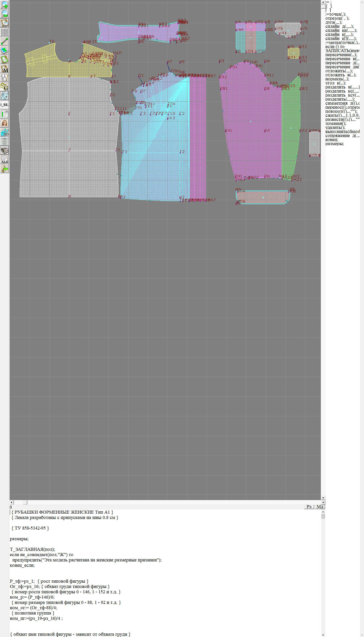Open the 3D view tool
Image resolution: width=364 pixels, height=637 pixels.
(x=5, y=132)
